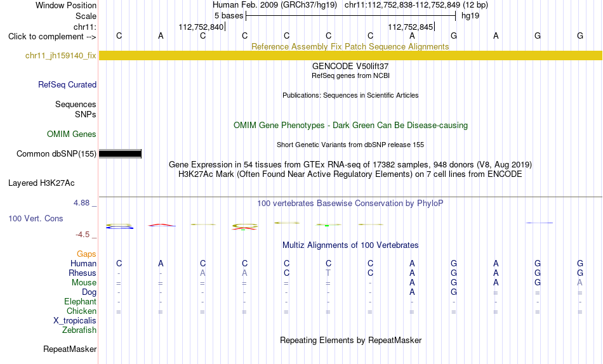Click the 100 Vert. Cons label

coord(36,218)
